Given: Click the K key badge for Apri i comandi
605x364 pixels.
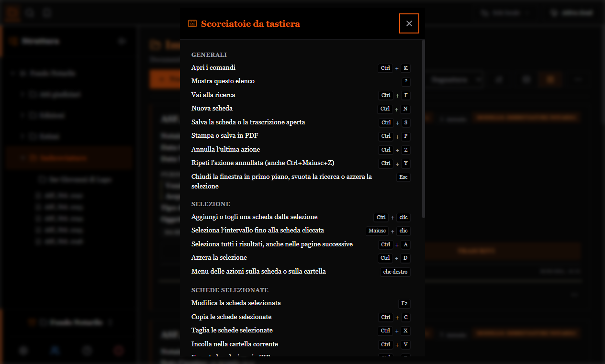Looking at the screenshot, I should [406, 68].
